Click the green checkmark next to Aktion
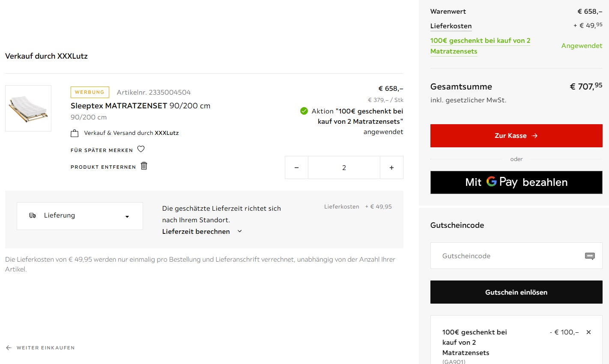 click(304, 111)
